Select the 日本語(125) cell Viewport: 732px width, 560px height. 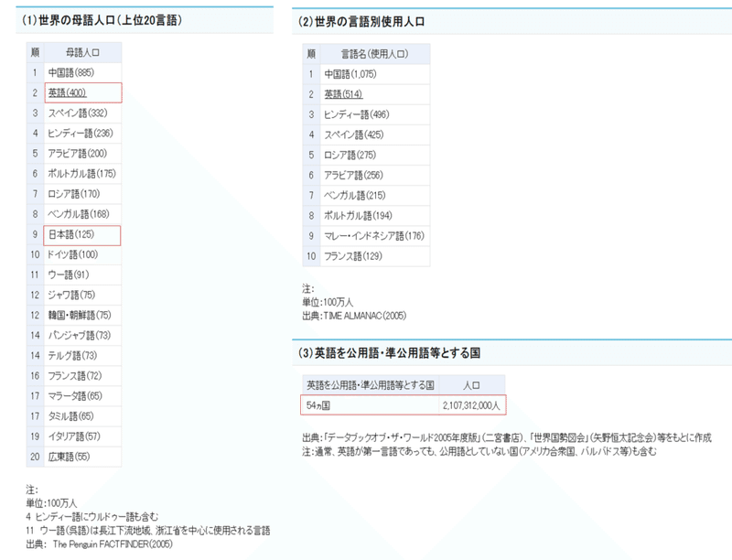pyautogui.click(x=82, y=236)
